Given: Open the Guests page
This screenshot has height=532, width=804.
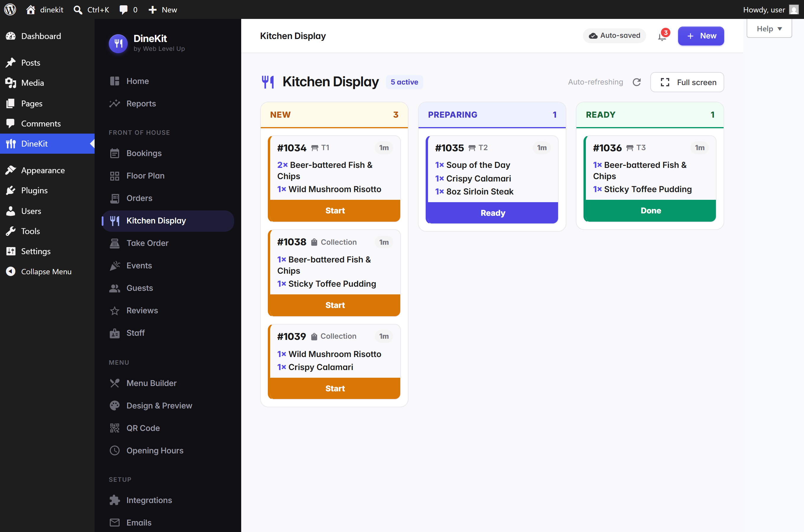Looking at the screenshot, I should tap(168, 288).
